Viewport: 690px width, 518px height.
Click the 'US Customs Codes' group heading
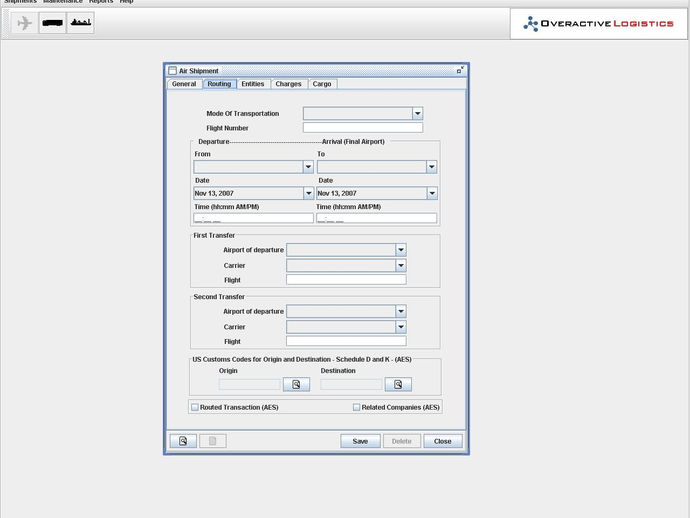[x=302, y=360]
